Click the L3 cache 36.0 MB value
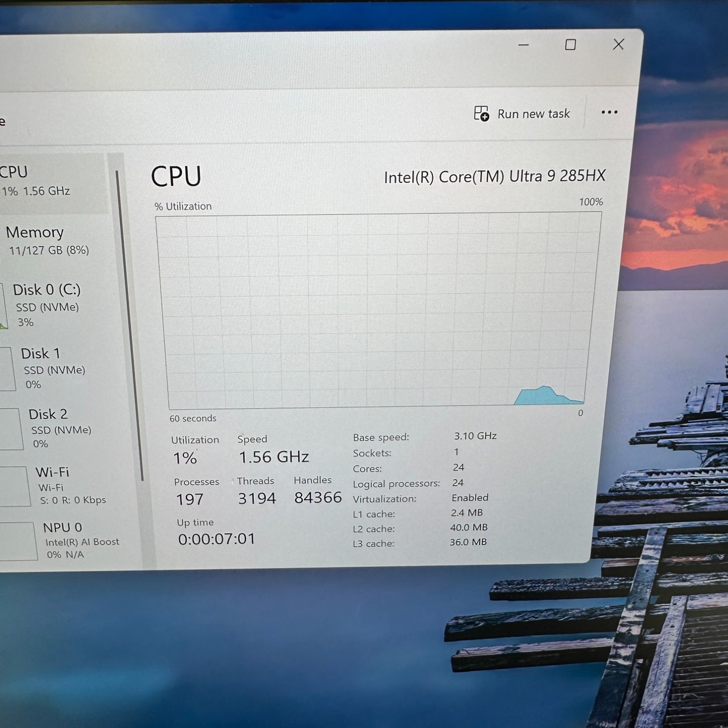This screenshot has height=728, width=728. coord(468,542)
